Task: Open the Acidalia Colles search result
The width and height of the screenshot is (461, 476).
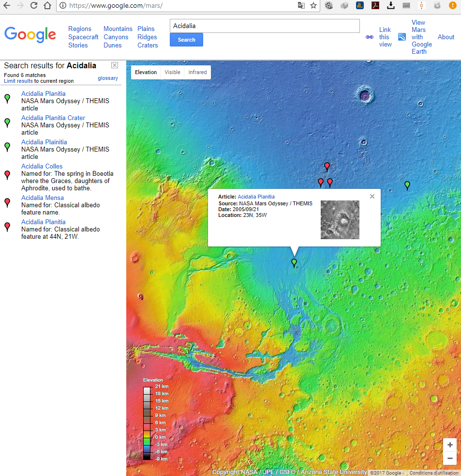Action: click(42, 166)
